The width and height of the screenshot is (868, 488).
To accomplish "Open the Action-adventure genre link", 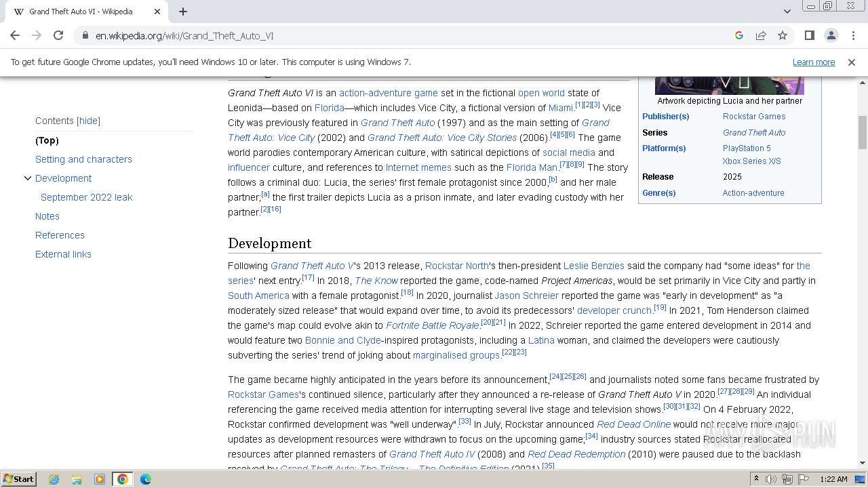I will pyautogui.click(x=753, y=193).
